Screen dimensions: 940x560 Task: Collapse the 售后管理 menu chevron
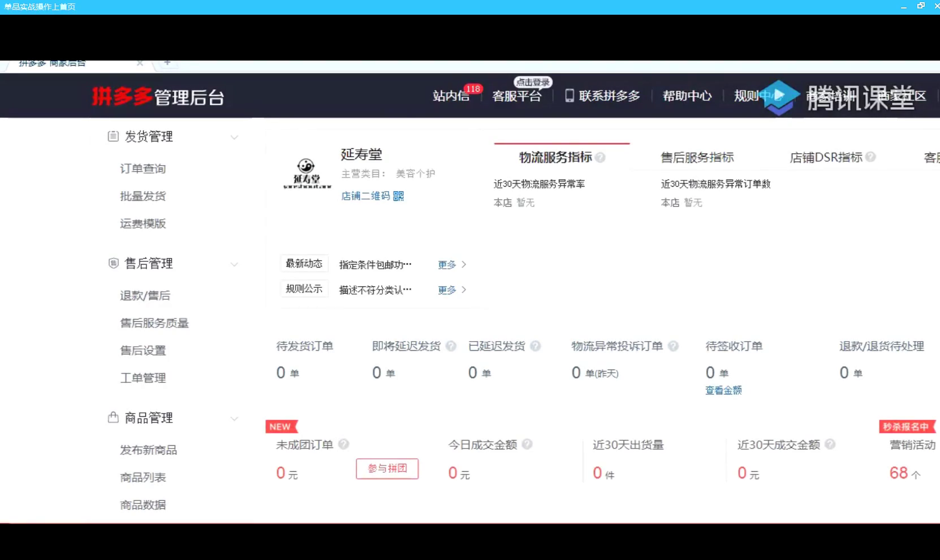(234, 264)
